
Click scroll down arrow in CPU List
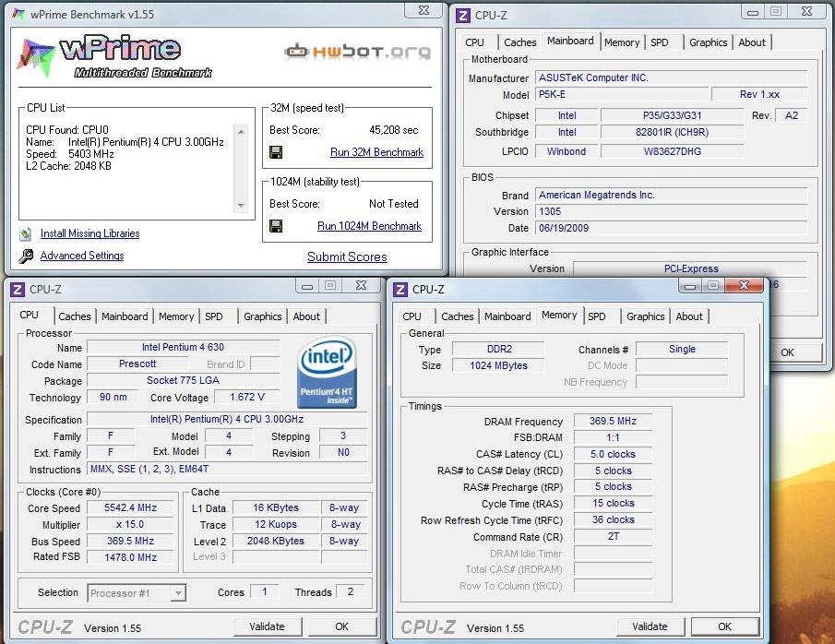coord(241,206)
